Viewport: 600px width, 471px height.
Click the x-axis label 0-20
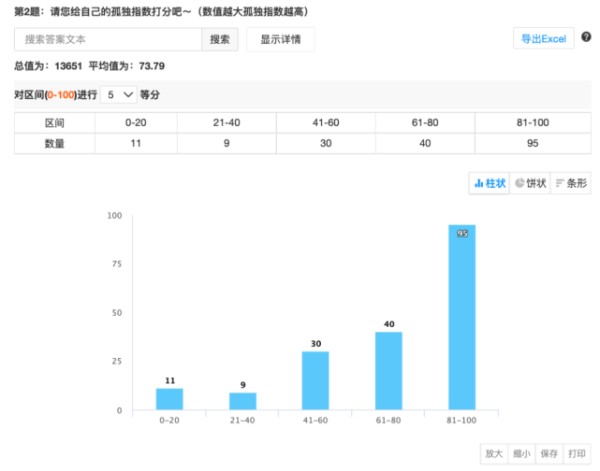[170, 420]
